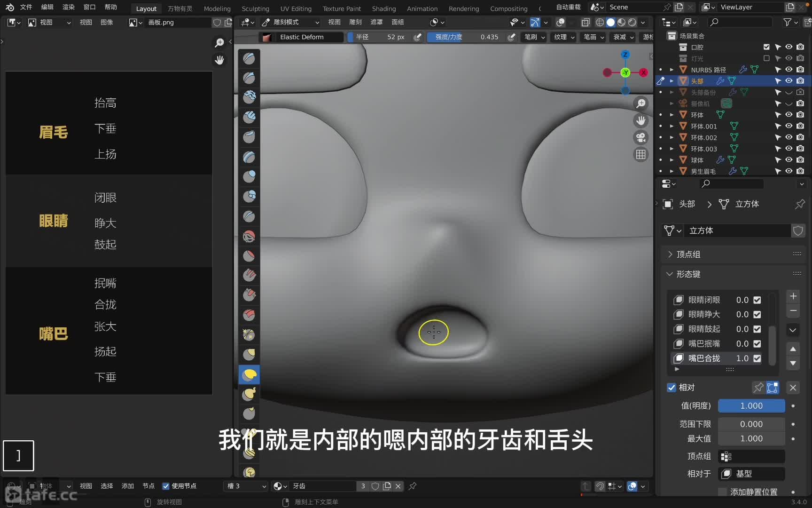Switch to the Sculpting workspace tab

tap(255, 8)
